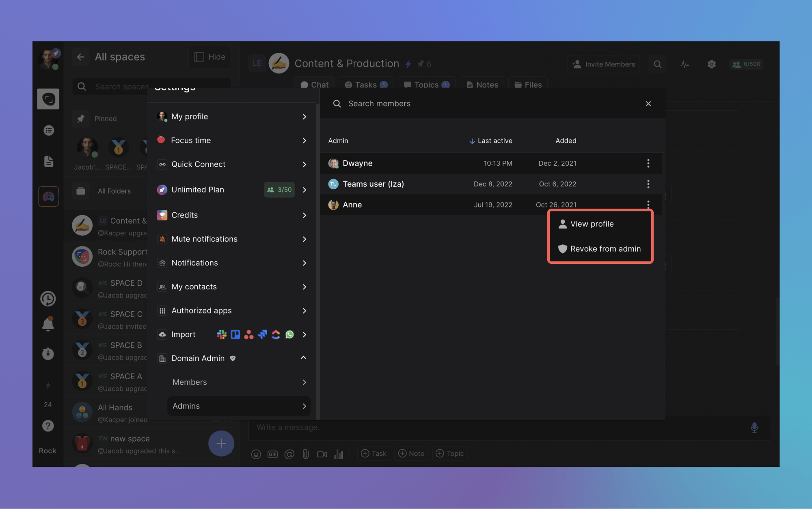Click the attachment paperclip icon
This screenshot has height=509, width=812.
pos(305,454)
